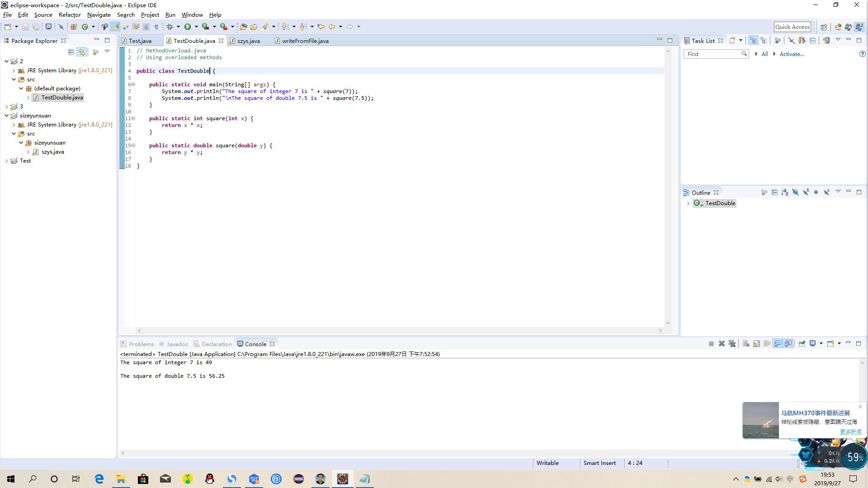The height and width of the screenshot is (488, 868).
Task: Expand the TestDouble class in Outline
Action: (689, 203)
